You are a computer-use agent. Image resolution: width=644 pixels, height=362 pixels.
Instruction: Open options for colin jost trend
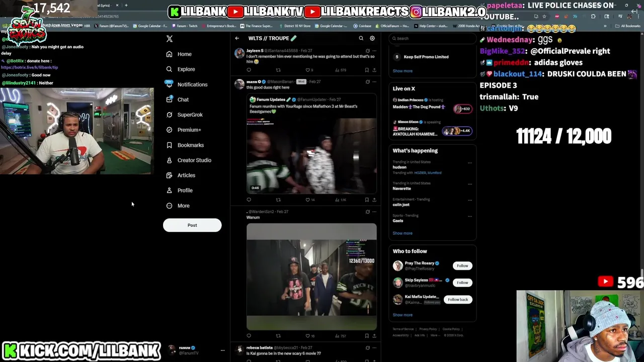470,200
